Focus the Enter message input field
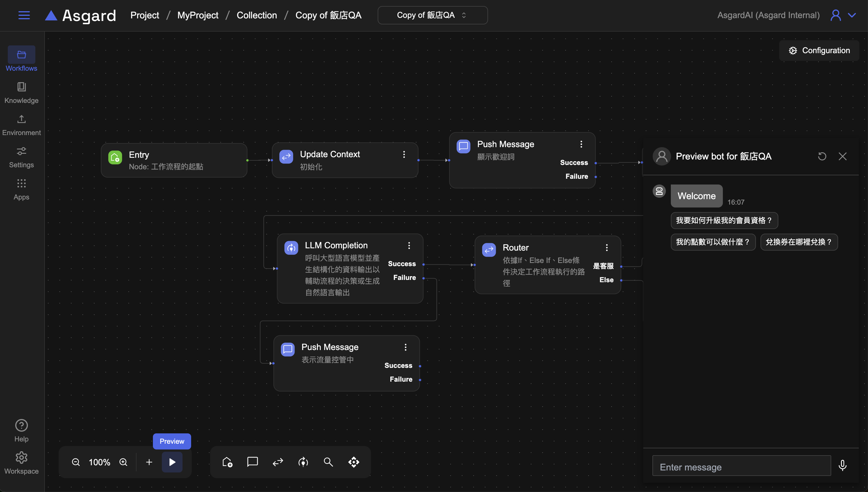The width and height of the screenshot is (868, 492). (741, 467)
